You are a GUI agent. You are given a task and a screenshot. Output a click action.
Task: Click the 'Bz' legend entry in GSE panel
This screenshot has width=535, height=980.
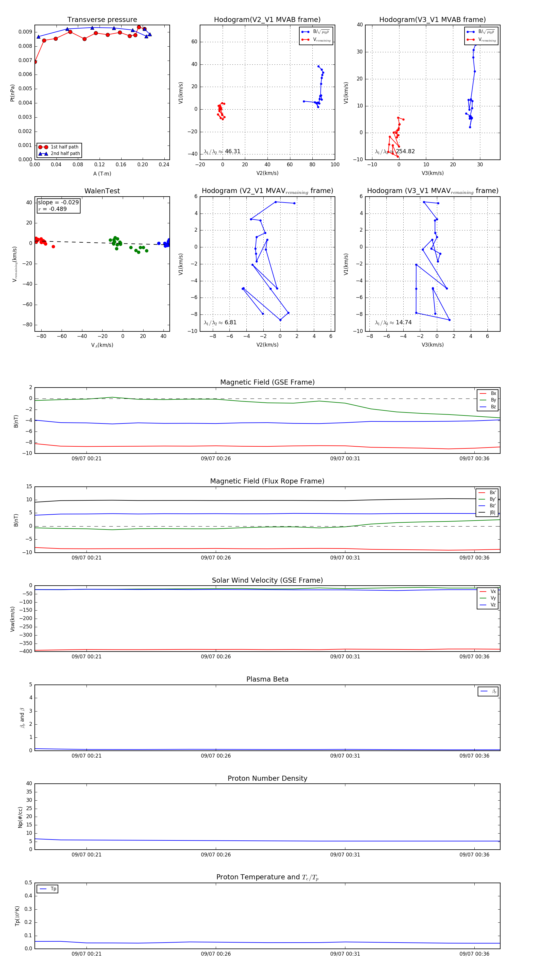tap(488, 407)
